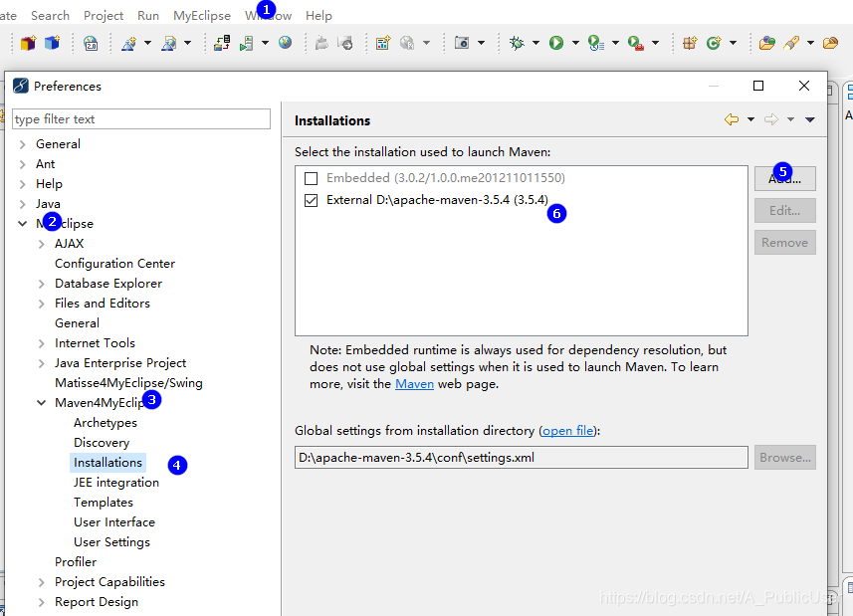Viewport: 853px width, 616px height.
Task: Click the global settings.xml path field
Action: point(522,457)
